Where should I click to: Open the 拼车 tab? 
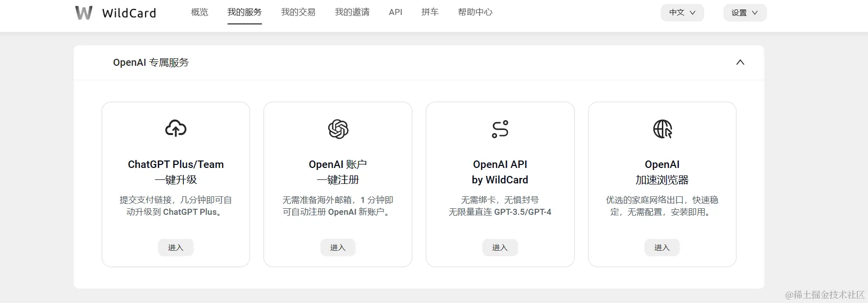pos(430,12)
